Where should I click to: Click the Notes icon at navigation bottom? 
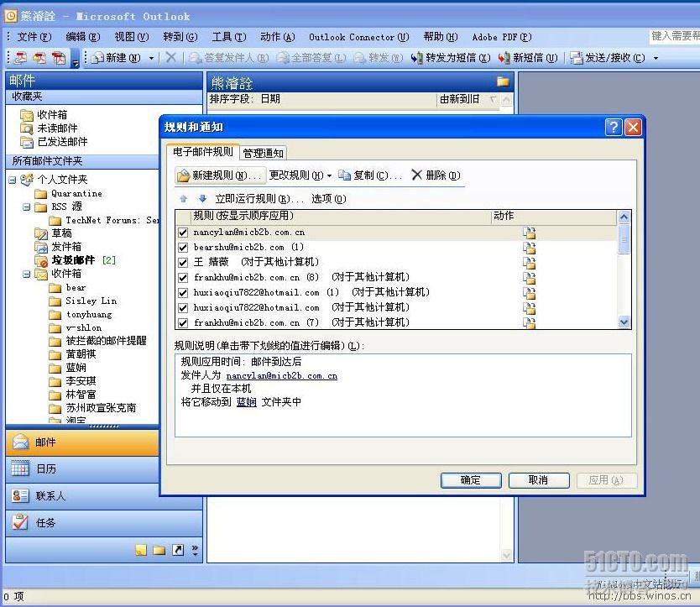click(141, 550)
